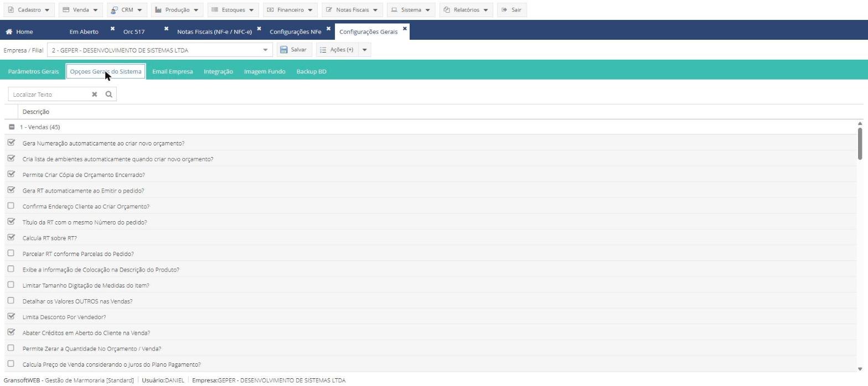This screenshot has height=386, width=868.
Task: Toggle Permite Criar Cópia de Orçamento Encerrado
Action: 11,174
